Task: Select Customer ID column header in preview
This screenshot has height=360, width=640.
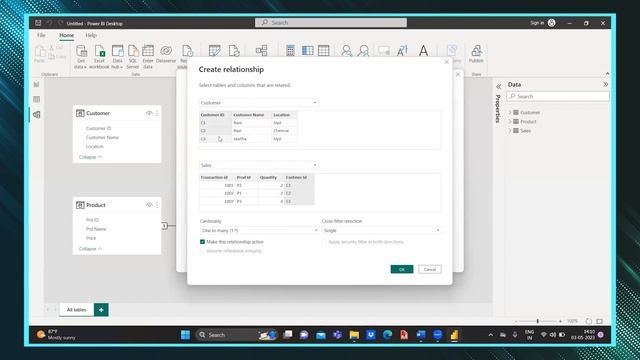Action: tap(215, 115)
